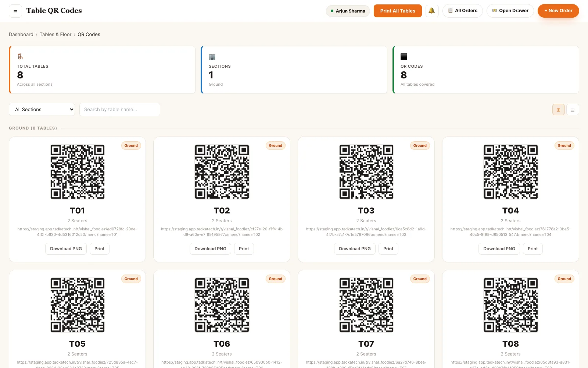Click the Total Tables chair icon
Viewport: 588px width, 368px height.
[x=20, y=57]
